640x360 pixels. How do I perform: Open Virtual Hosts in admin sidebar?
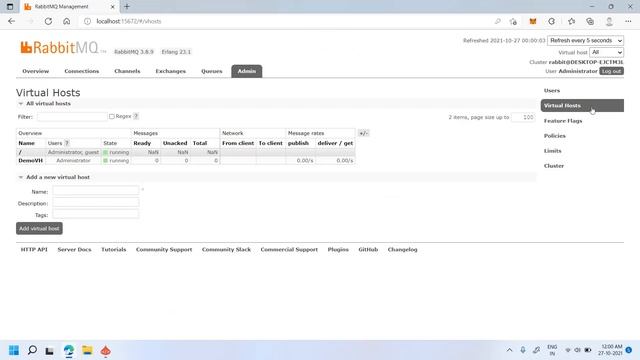pyautogui.click(x=582, y=105)
